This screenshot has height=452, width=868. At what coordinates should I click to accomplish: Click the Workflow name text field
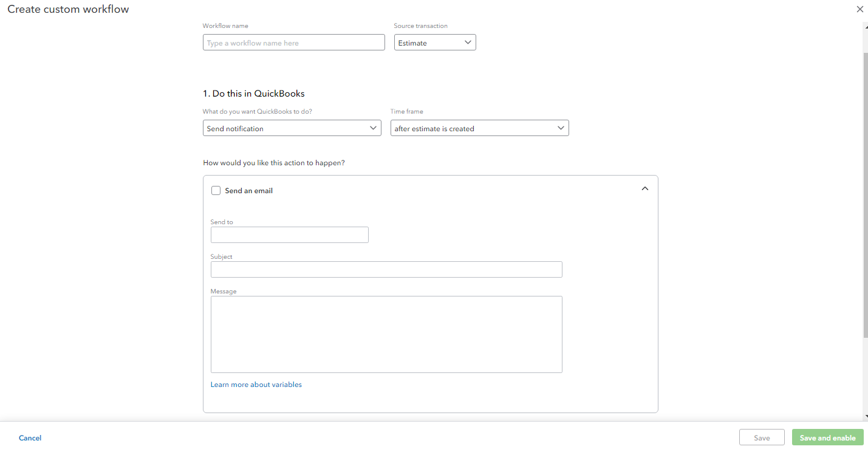pyautogui.click(x=293, y=43)
